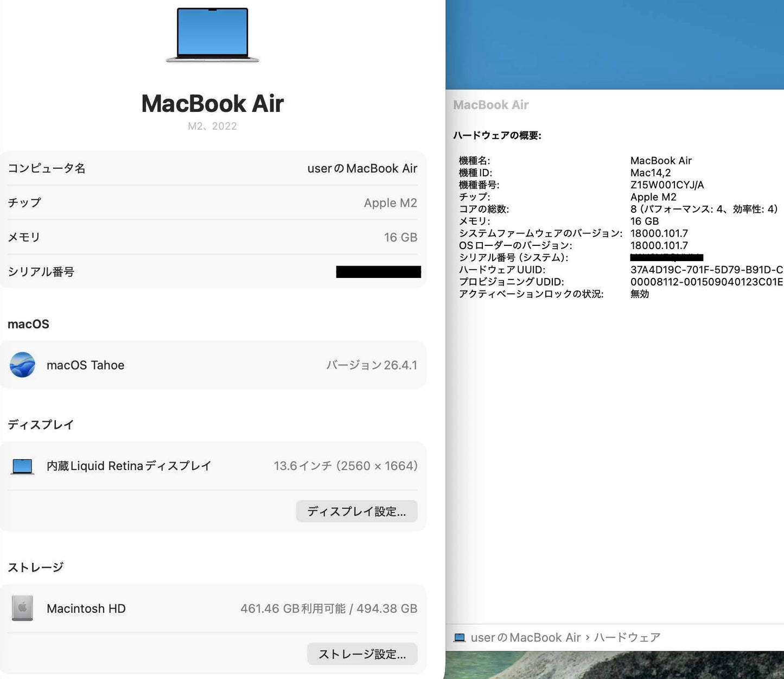Image resolution: width=784 pixels, height=679 pixels.
Task: Click the ストレージ section heading
Action: pos(35,567)
